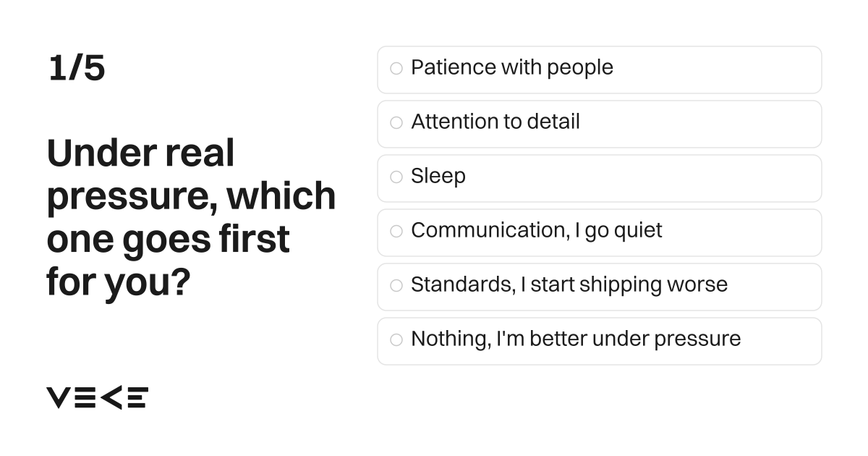
Task: Click the 'Under real pressure' question heading
Action: click(191, 218)
